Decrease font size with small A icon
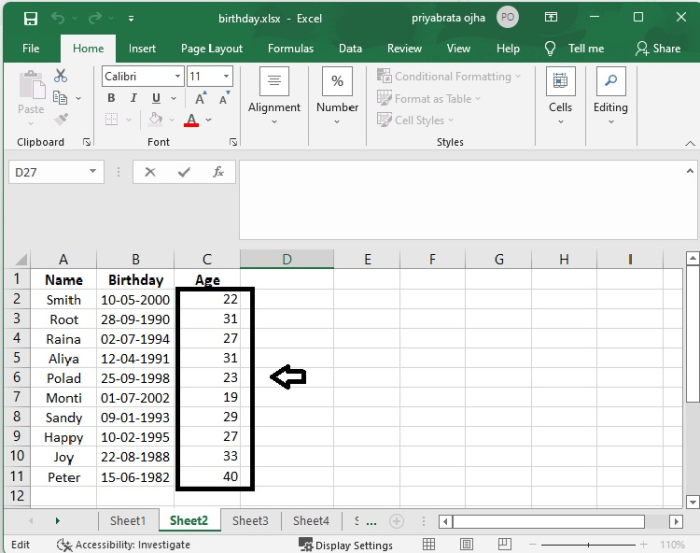Viewport: 700px width, 553px height. (224, 98)
